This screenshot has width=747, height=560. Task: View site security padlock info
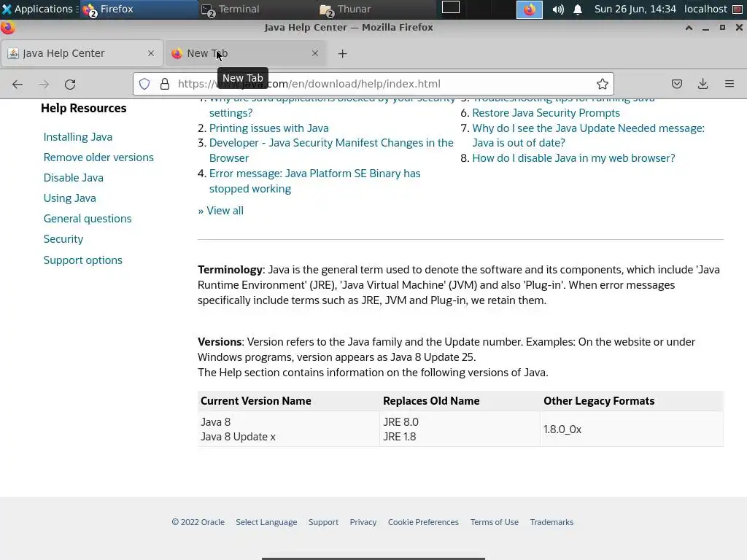point(165,84)
